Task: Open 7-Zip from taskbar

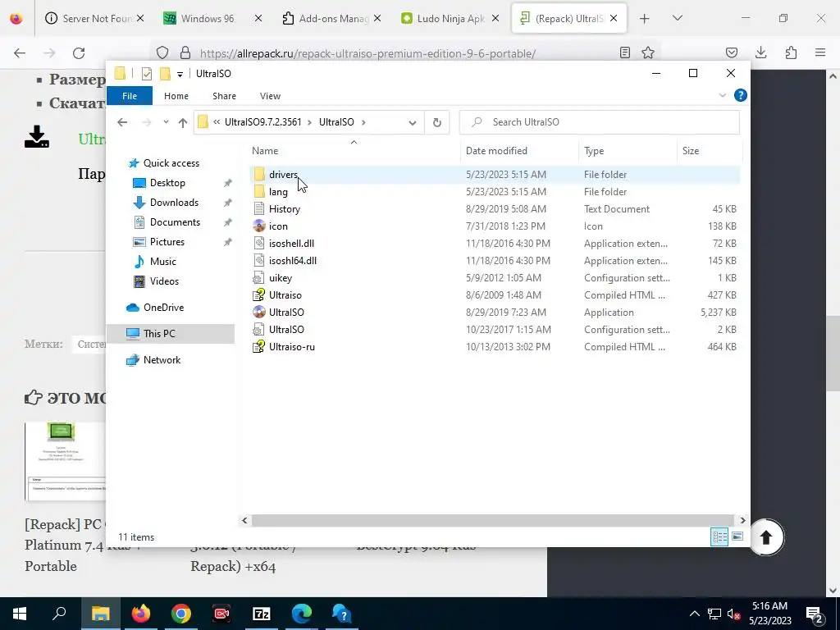Action: [x=262, y=614]
